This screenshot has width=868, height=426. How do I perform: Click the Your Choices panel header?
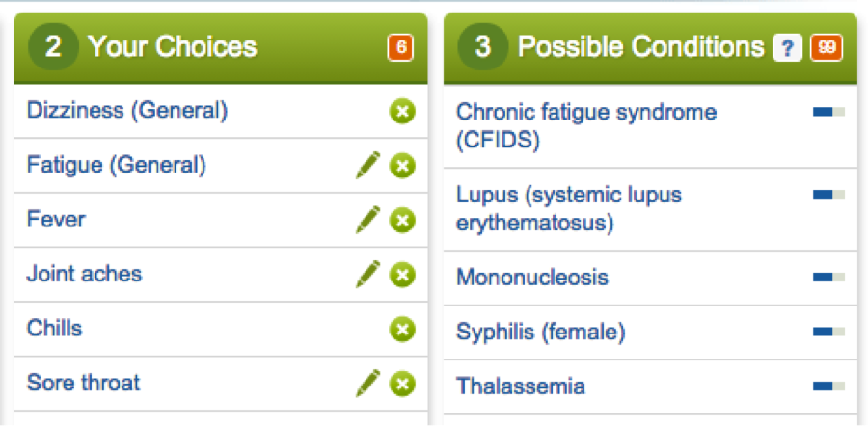[x=174, y=47]
